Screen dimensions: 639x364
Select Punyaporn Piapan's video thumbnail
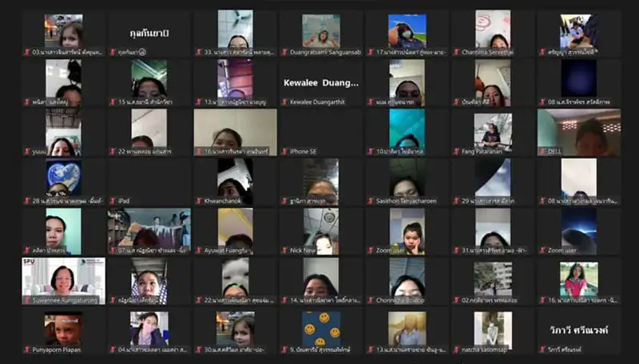click(x=63, y=327)
